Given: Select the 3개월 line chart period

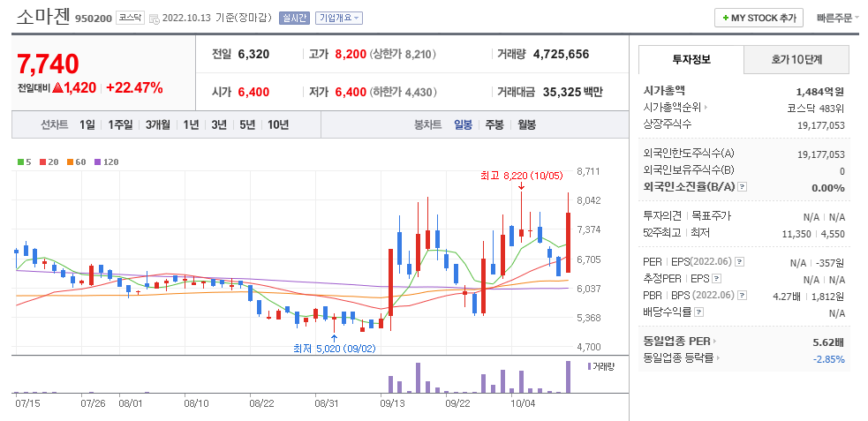Looking at the screenshot, I should coord(158,124).
